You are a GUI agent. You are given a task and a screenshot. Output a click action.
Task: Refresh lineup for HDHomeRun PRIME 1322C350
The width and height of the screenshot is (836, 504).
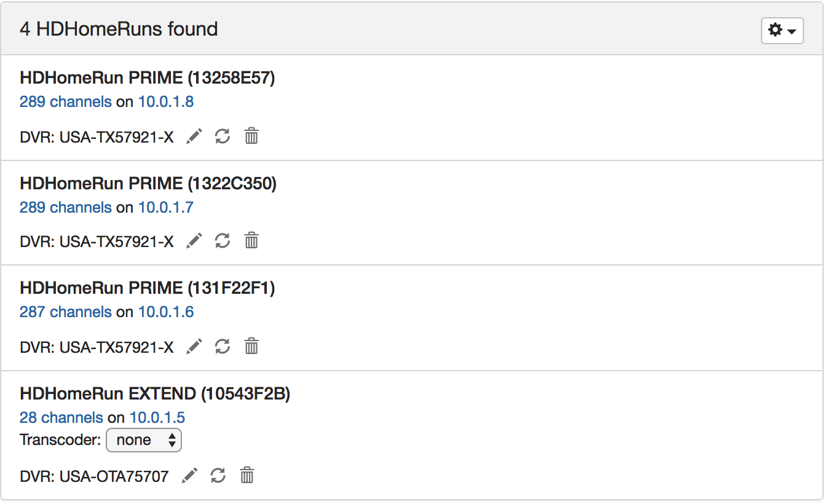click(x=223, y=241)
